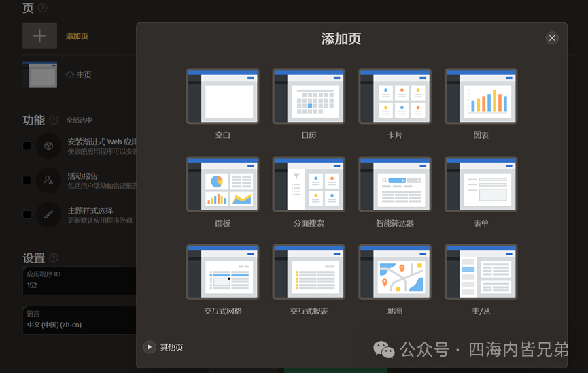Click the plus icon to add page
This screenshot has width=588, height=373.
(x=39, y=36)
